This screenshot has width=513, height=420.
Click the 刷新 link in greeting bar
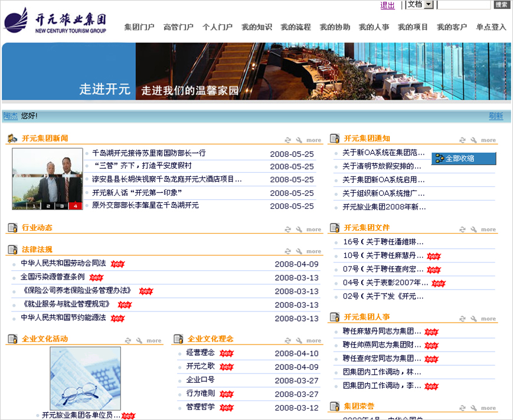click(x=496, y=116)
